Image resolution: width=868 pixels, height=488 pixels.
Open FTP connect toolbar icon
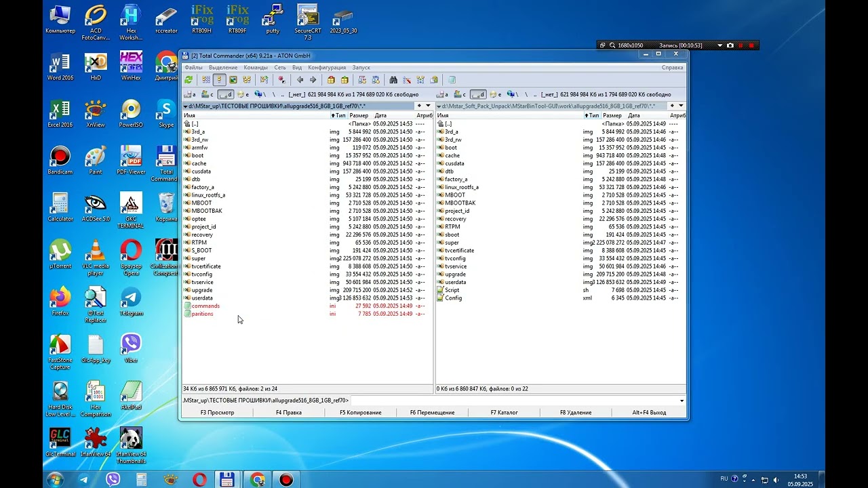[362, 80]
